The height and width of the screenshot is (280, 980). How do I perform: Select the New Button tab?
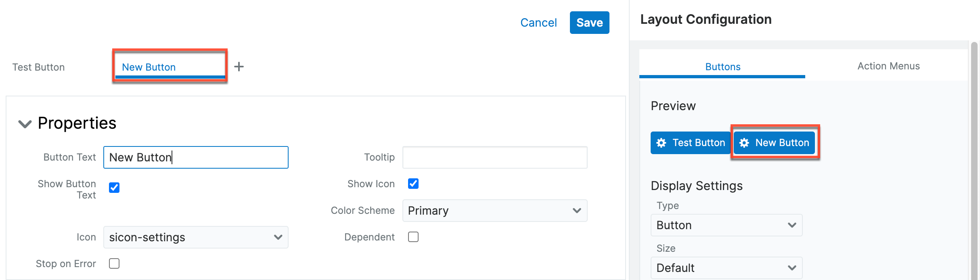pos(149,67)
